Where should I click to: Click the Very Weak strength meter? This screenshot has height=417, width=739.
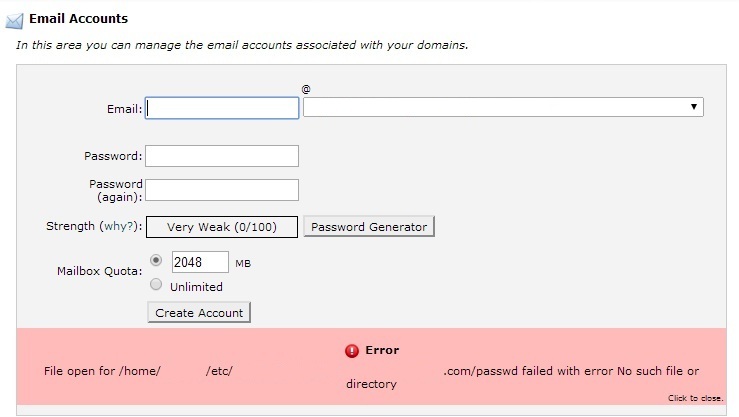pos(222,227)
